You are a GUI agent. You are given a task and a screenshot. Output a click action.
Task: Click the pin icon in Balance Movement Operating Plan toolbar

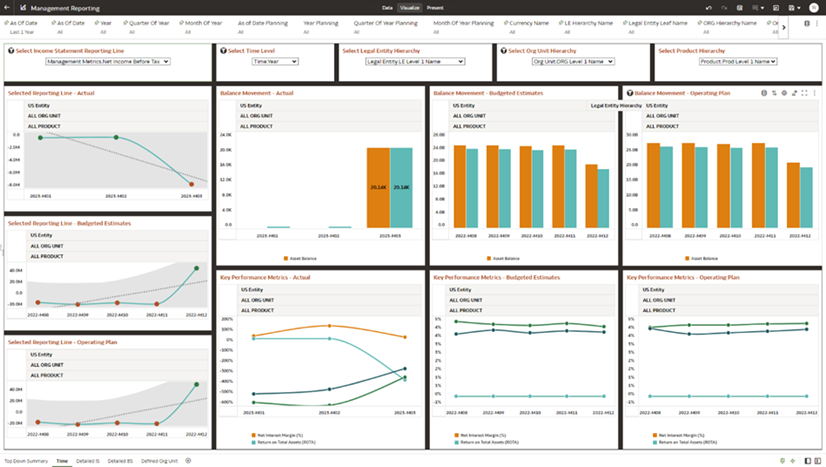(764, 93)
